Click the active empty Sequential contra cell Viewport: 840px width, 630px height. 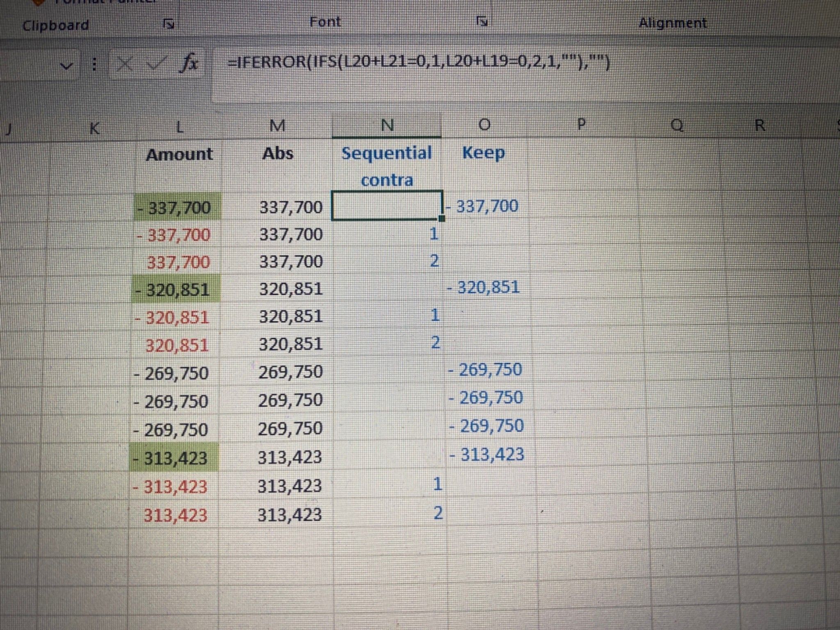pyautogui.click(x=387, y=205)
